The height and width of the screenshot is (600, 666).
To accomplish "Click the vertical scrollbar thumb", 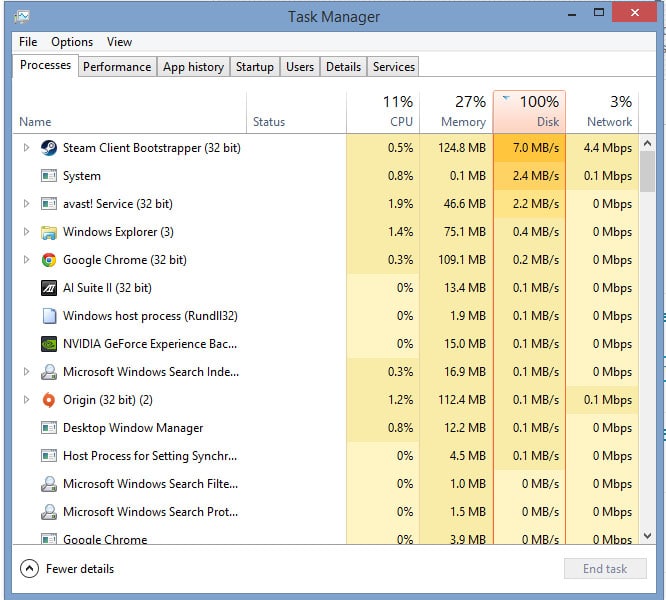I will (647, 172).
